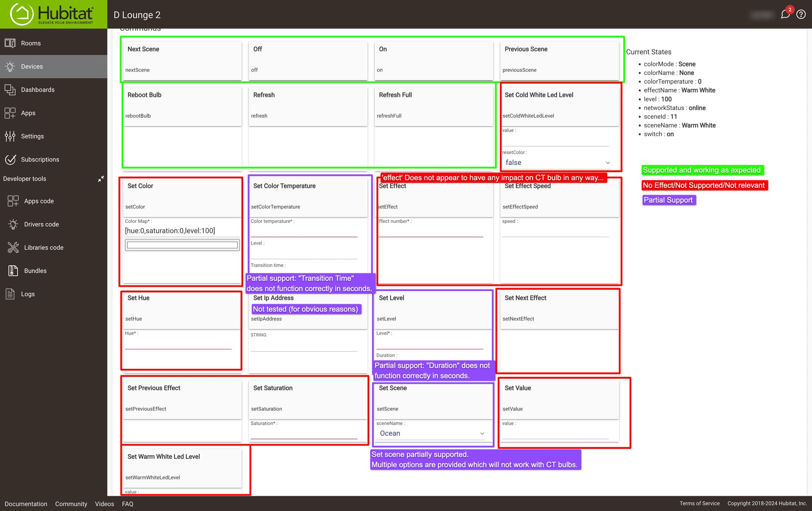Run the Reboot Bulb command
812x511 pixels.
pyautogui.click(x=182, y=106)
